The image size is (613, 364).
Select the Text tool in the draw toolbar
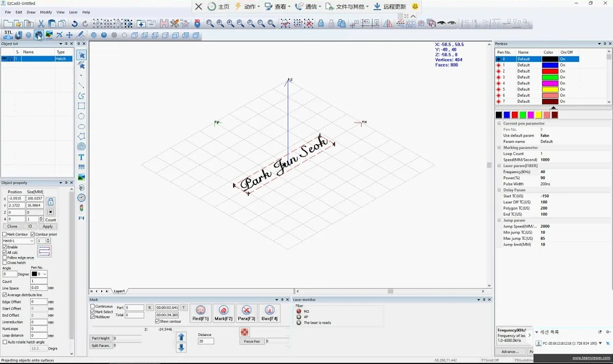point(81,157)
